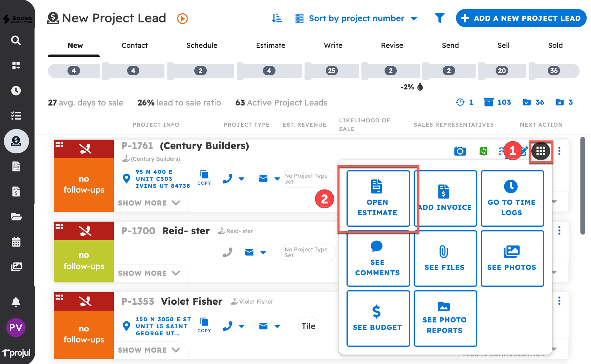Click the Tile project type chip on Violet Fisher

click(x=308, y=326)
